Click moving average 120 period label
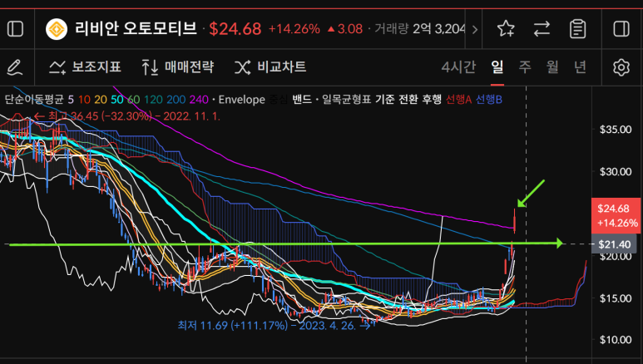The width and height of the screenshot is (643, 364). [153, 100]
